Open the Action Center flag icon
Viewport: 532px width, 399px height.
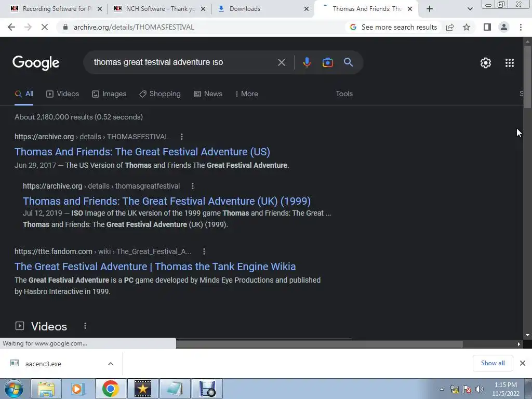click(467, 389)
